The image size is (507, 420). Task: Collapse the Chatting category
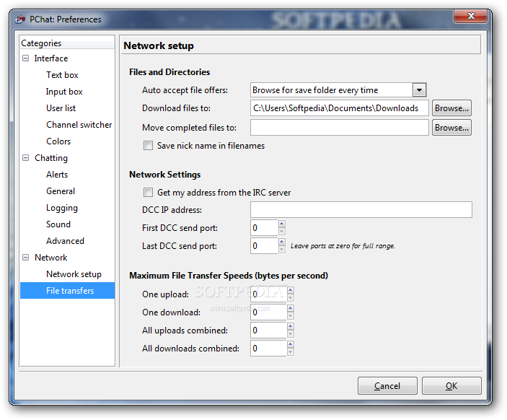25,158
